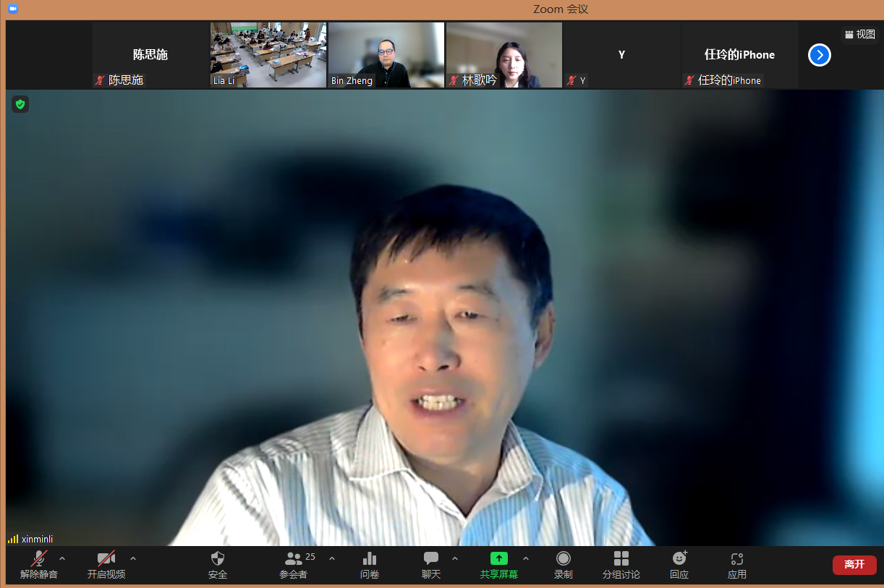884x588 pixels.
Task: Select Bin Zheng's video thumbnail
Action: [x=386, y=55]
